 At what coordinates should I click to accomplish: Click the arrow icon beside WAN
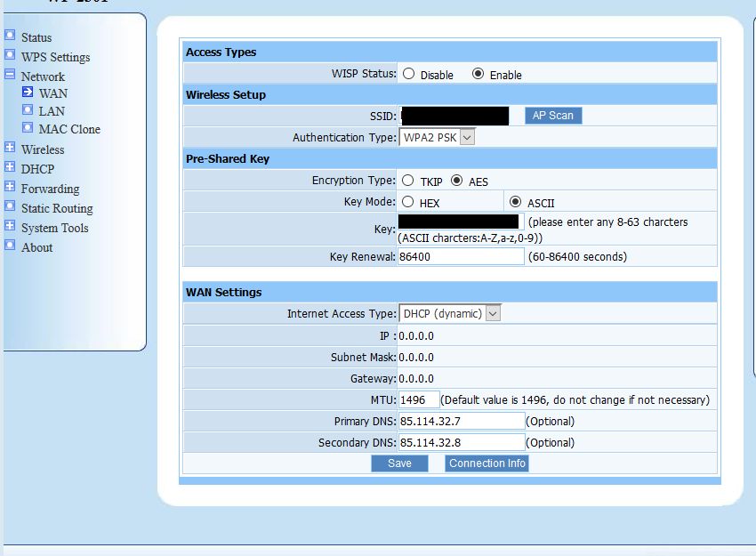pos(28,93)
